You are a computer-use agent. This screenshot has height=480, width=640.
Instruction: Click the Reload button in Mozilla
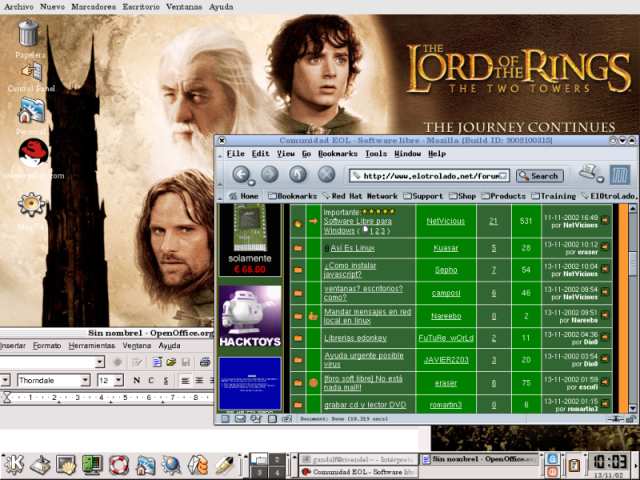(297, 175)
